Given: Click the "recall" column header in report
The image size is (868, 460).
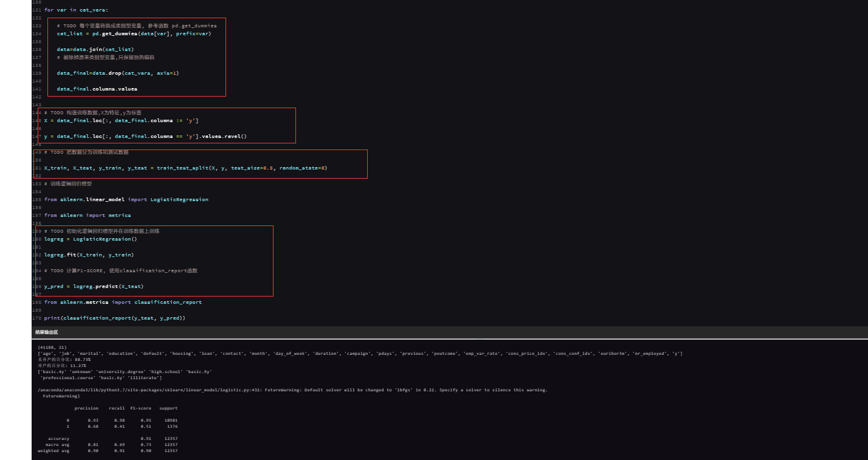Looking at the screenshot, I should tap(117, 408).
